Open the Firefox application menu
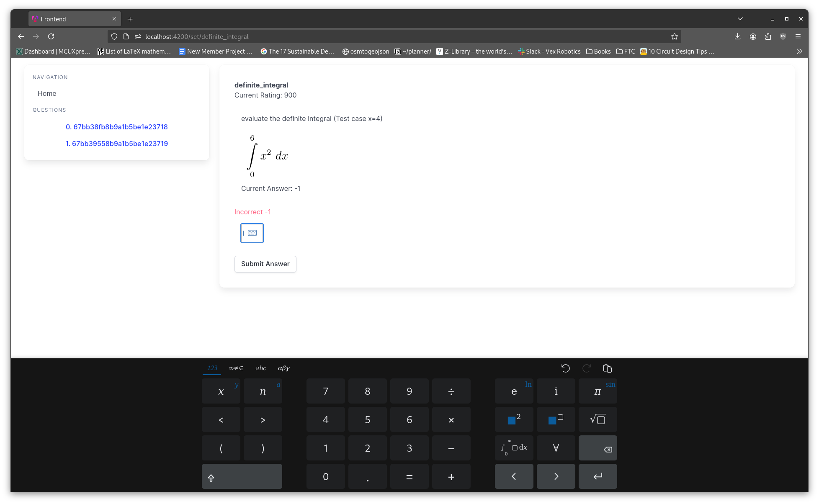819x504 pixels. point(798,37)
